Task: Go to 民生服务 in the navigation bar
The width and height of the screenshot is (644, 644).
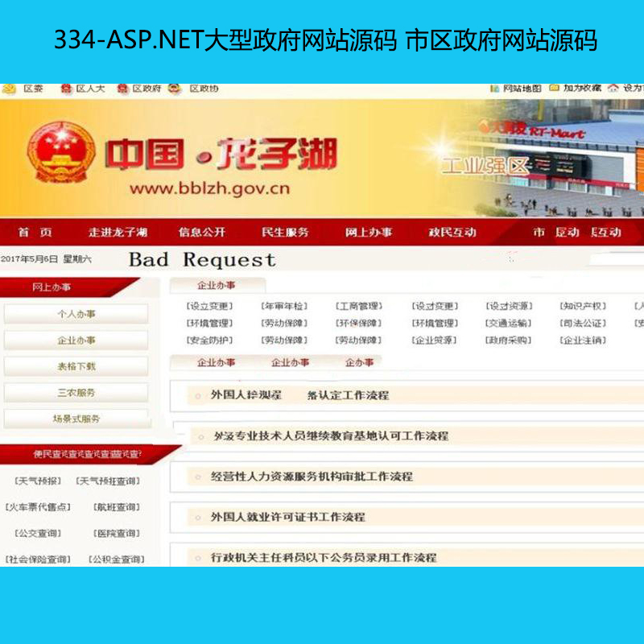Action: tap(285, 233)
